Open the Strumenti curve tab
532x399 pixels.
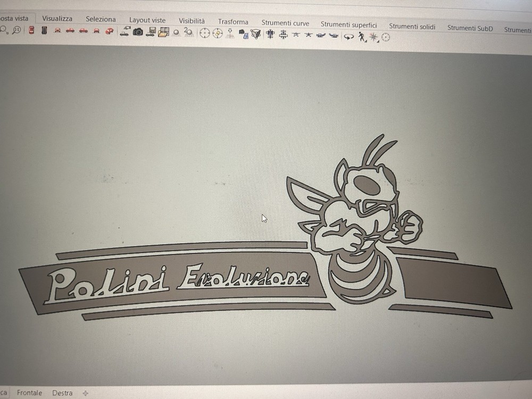click(x=285, y=23)
